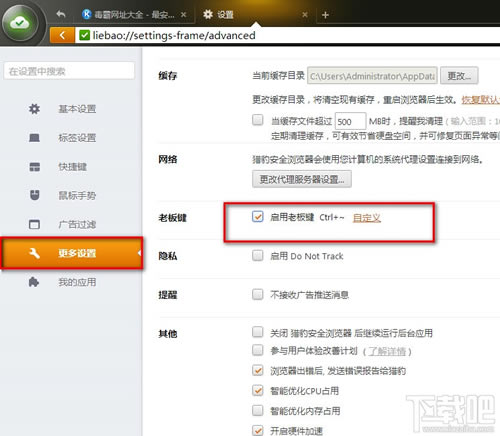Click 更改代理服务器设置 button
This screenshot has width=500, height=436.
tap(302, 179)
